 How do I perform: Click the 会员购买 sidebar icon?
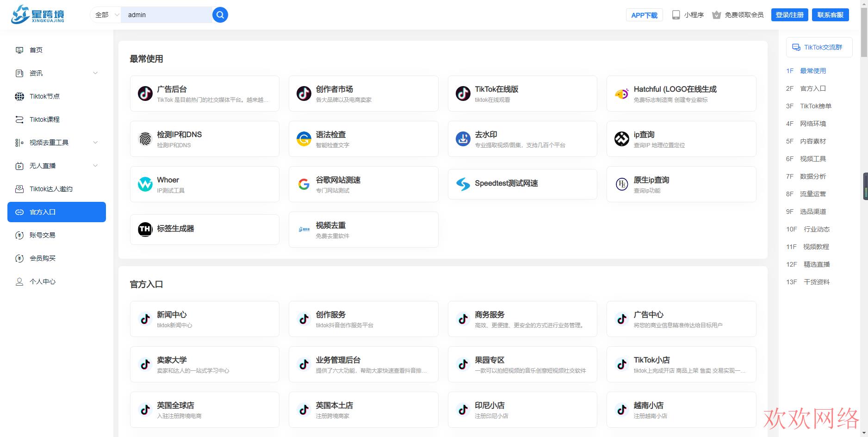[19, 258]
